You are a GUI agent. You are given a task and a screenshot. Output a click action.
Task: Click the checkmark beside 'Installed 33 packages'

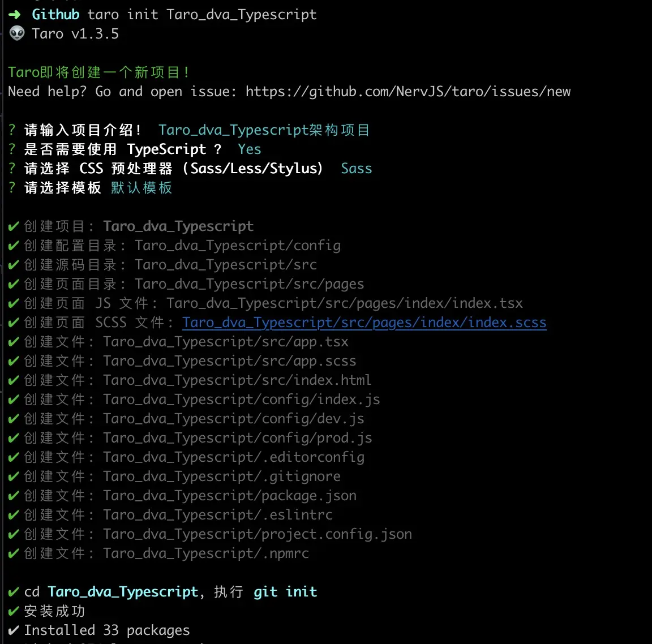click(14, 630)
